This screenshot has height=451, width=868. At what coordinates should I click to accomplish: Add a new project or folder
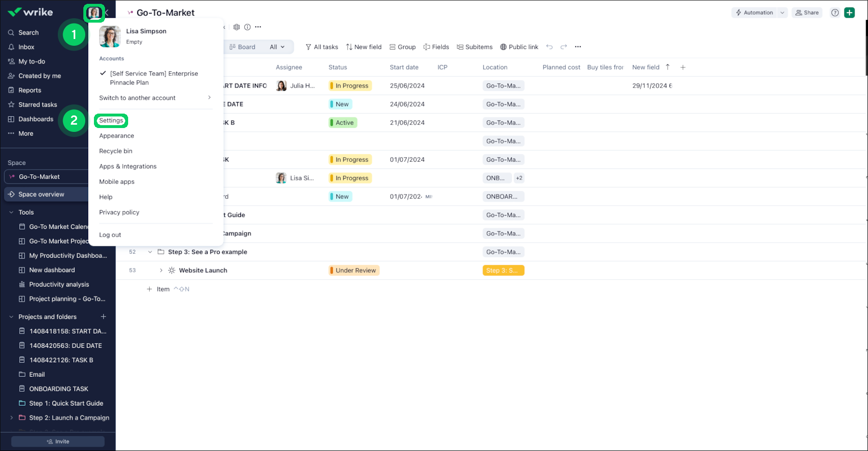pyautogui.click(x=103, y=317)
